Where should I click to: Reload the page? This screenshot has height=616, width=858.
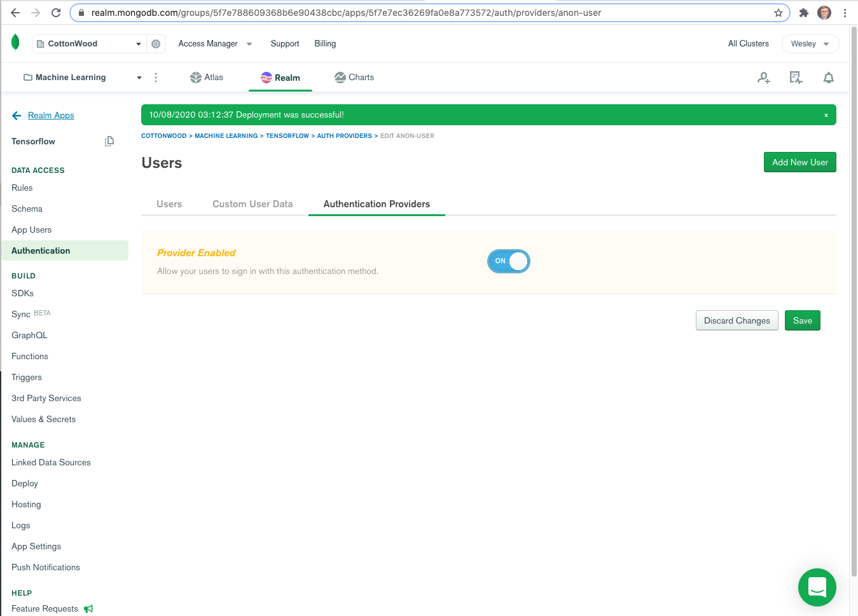[56, 13]
